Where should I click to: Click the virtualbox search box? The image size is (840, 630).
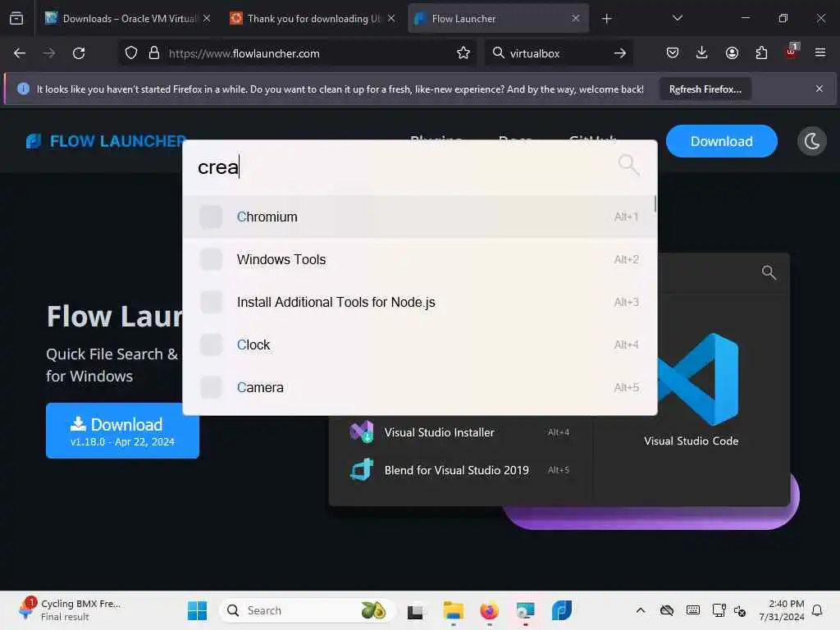557,53
